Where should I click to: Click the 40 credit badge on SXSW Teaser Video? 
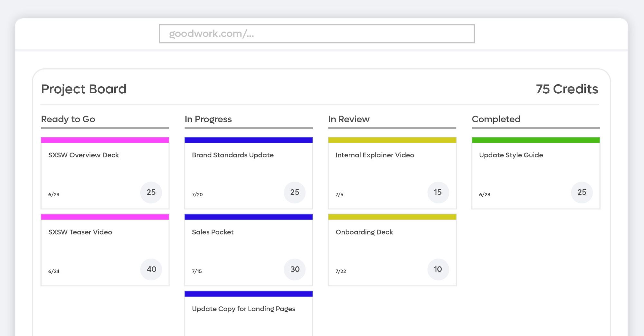pos(151,269)
